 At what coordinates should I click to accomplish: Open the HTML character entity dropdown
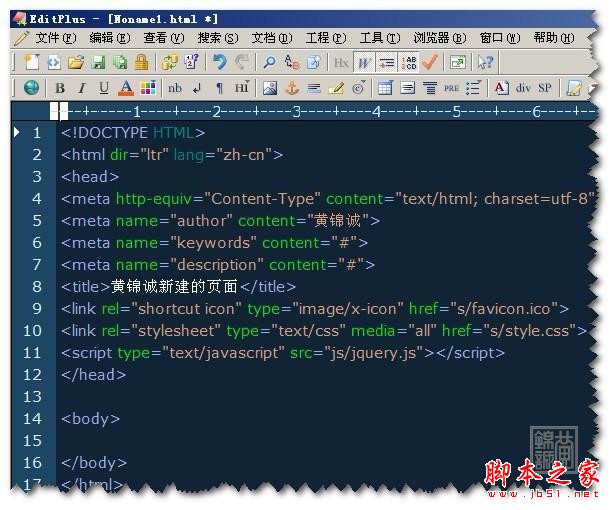click(359, 88)
